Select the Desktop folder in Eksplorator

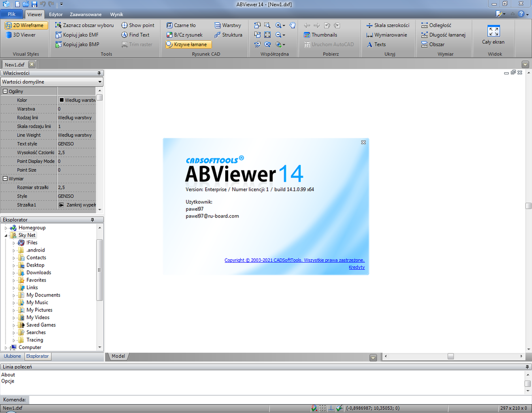click(35, 265)
